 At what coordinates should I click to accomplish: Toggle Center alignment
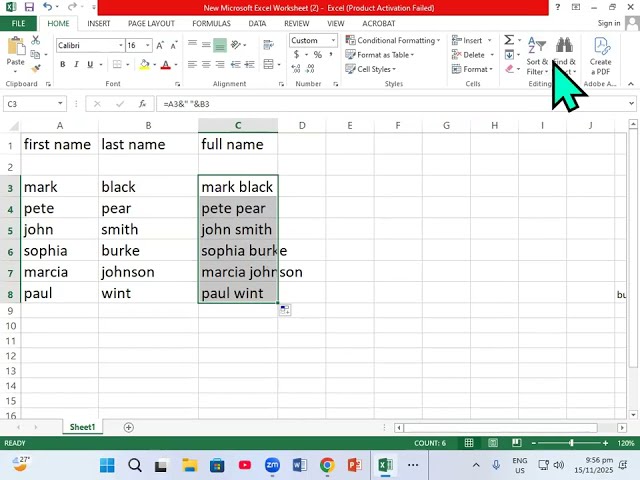point(206,64)
